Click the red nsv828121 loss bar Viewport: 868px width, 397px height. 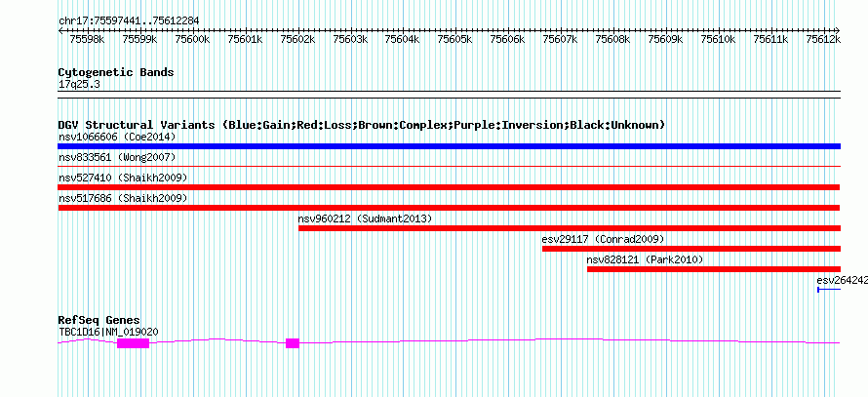point(714,269)
